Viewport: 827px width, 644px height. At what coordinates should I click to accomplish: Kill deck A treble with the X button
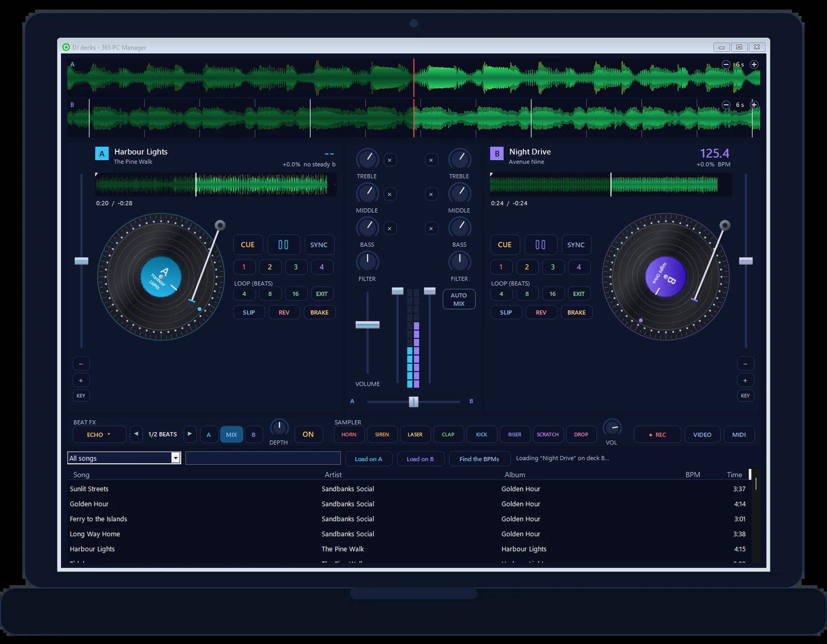390,160
